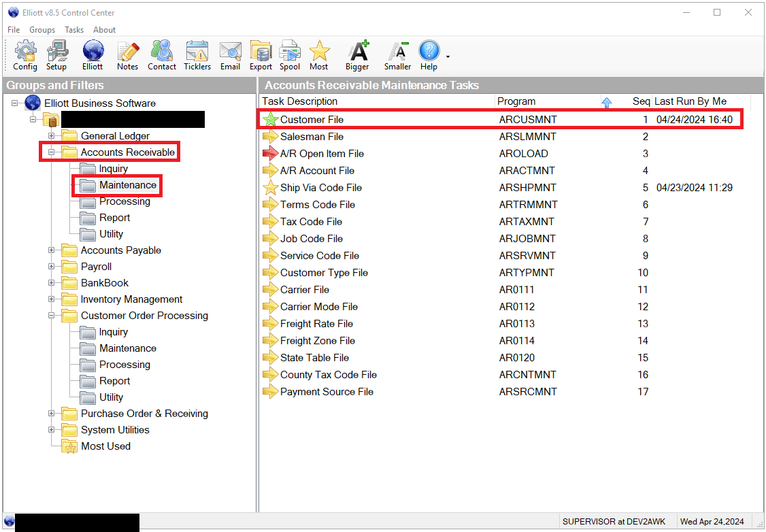Expand the General Ledger tree node
The width and height of the screenshot is (766, 532).
pos(51,136)
